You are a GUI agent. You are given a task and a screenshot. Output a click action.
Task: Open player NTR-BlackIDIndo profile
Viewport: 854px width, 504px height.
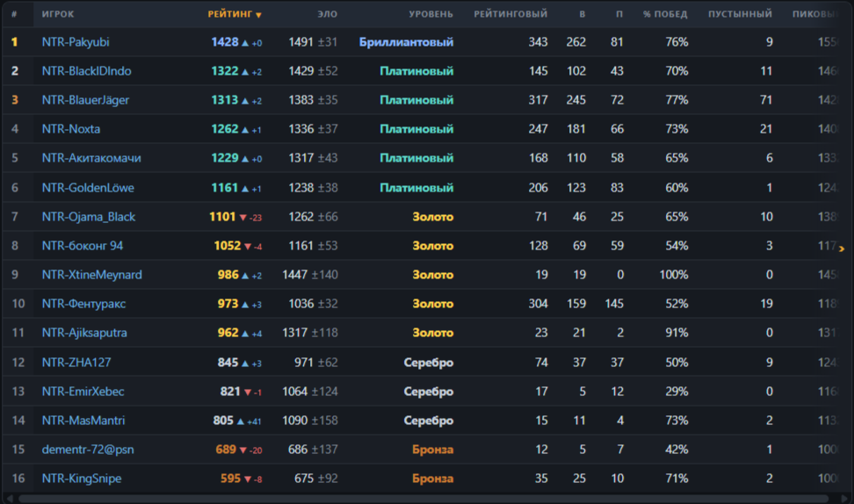pyautogui.click(x=87, y=71)
